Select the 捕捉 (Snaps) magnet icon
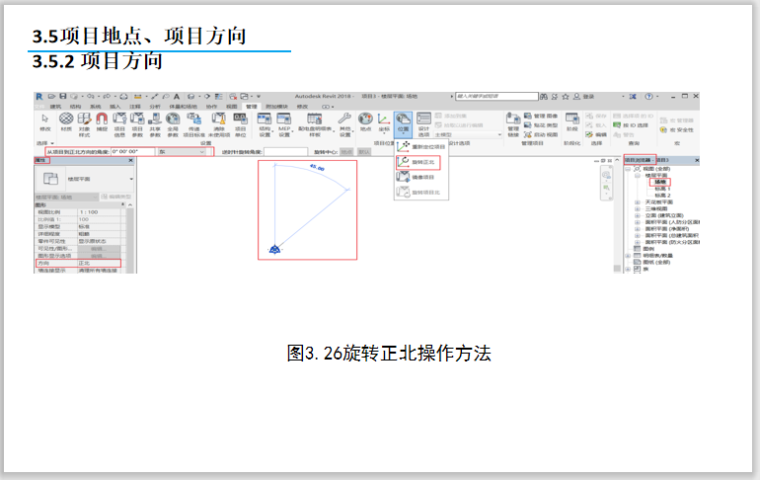Viewport: 760px width, 480px height. tap(103, 119)
